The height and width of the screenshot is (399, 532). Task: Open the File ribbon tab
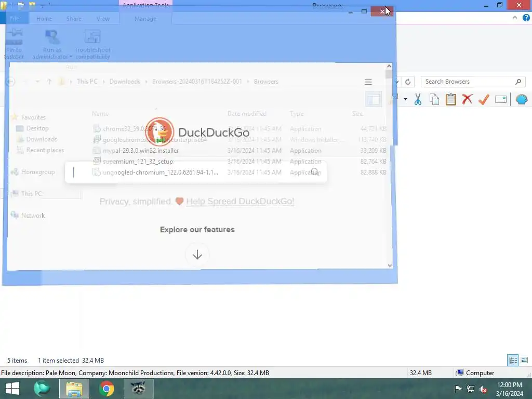click(15, 18)
